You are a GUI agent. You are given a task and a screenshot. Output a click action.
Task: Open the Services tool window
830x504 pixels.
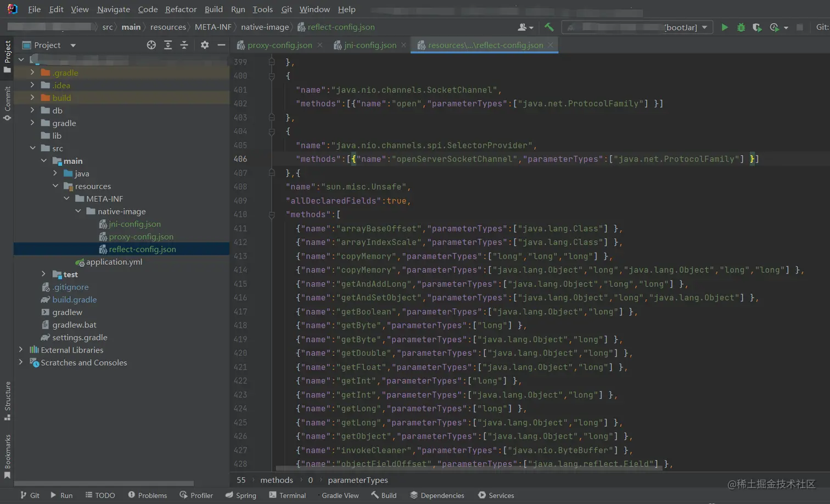pos(496,495)
